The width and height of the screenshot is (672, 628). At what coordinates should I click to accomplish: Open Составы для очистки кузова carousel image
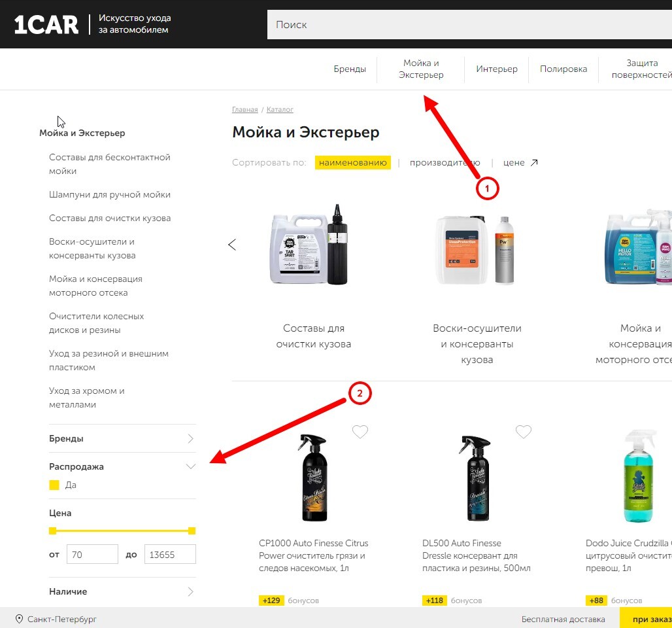[309, 245]
